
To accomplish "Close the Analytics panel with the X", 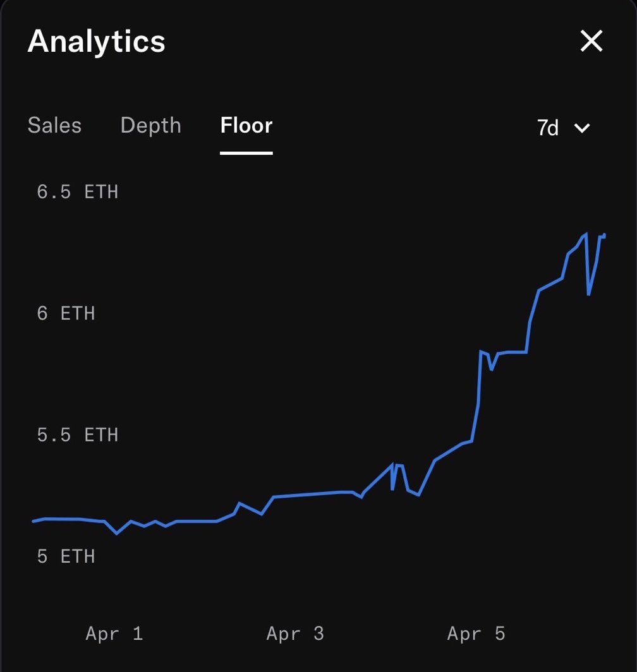I will tap(591, 42).
